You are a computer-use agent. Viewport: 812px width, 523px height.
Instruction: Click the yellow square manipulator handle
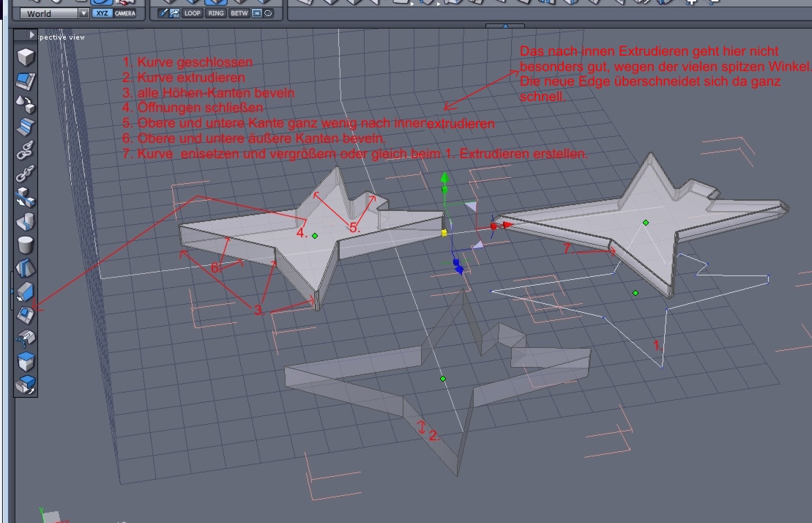pos(444,233)
